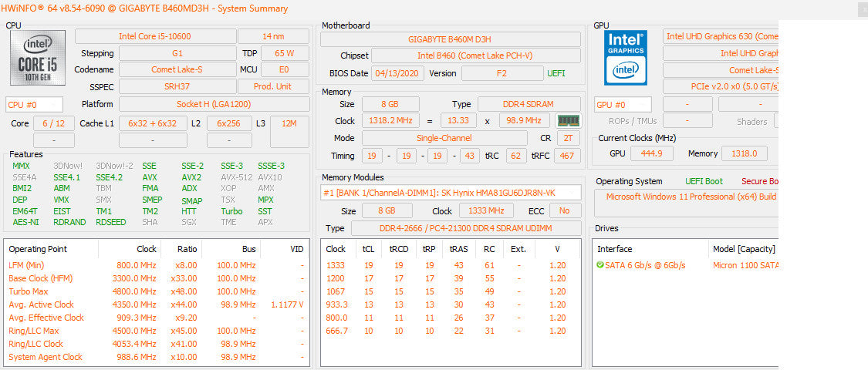Click the BIOS Version F2 field
868x370 pixels.
[x=502, y=73]
